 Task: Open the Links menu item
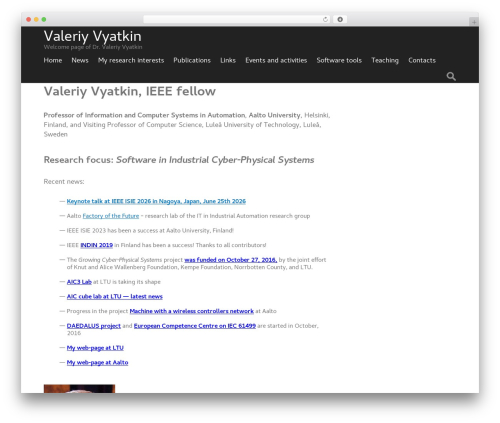point(228,60)
